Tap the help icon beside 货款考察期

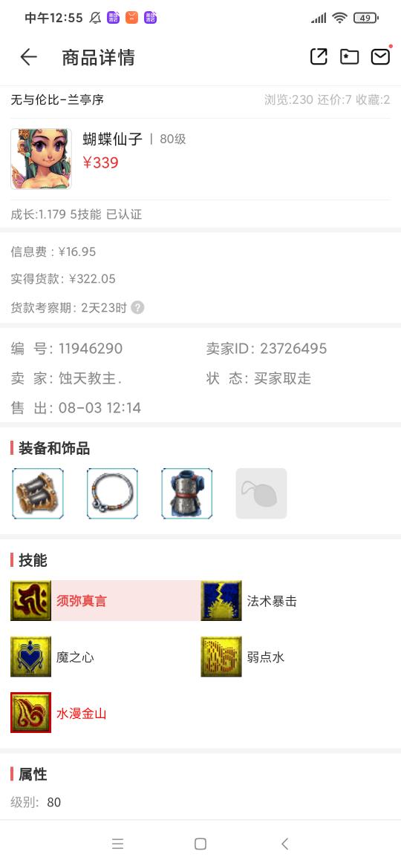point(137,308)
